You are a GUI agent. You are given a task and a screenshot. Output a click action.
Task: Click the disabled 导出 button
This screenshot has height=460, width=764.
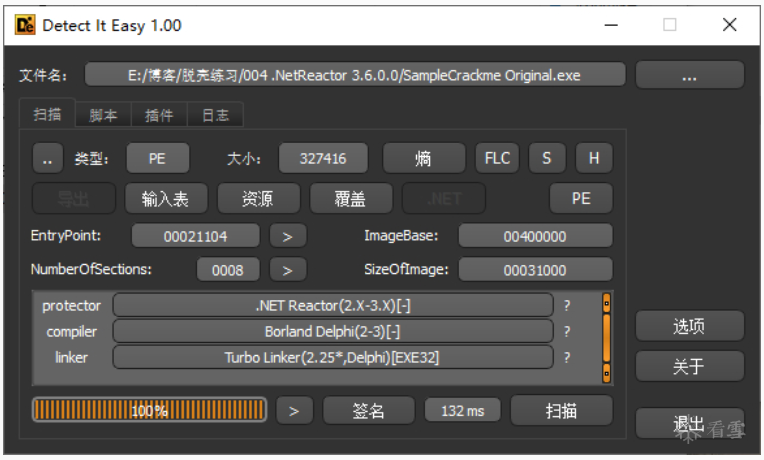coord(74,198)
